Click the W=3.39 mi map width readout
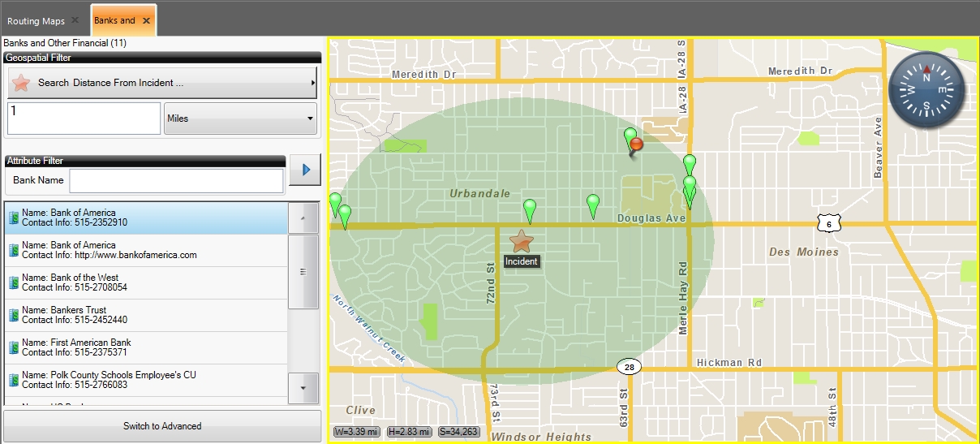Image resolution: width=980 pixels, height=444 pixels. (357, 432)
